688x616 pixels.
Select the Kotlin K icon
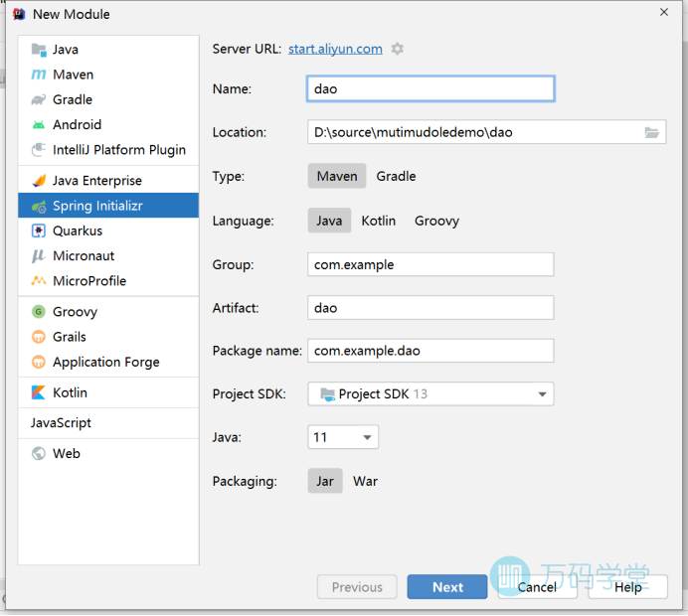click(39, 392)
